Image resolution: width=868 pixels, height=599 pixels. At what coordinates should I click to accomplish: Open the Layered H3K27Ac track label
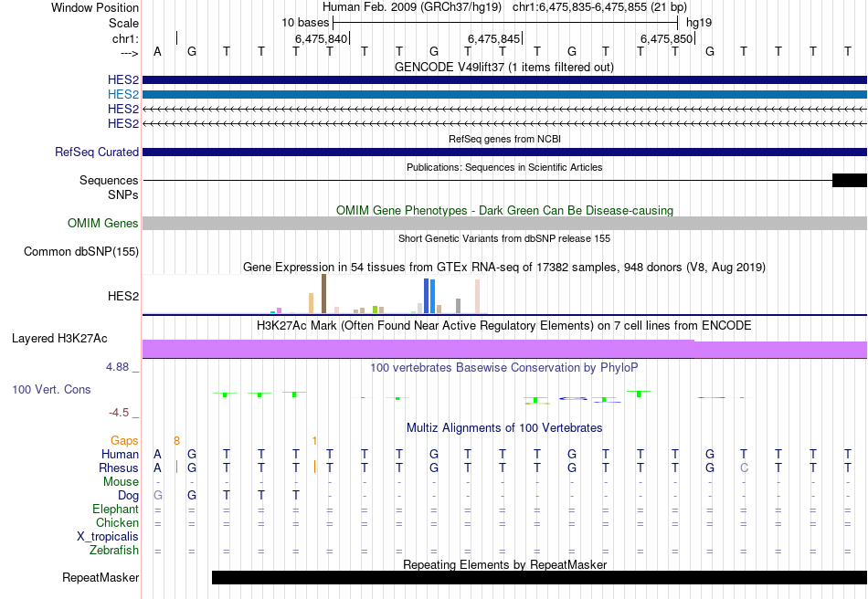pos(59,339)
